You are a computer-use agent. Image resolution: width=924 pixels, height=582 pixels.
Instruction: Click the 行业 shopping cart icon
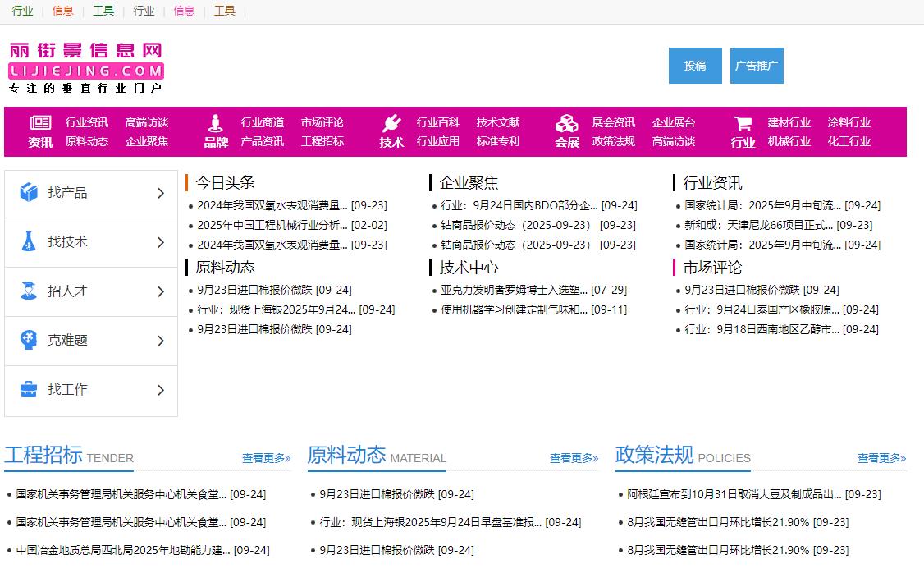pyautogui.click(x=743, y=123)
